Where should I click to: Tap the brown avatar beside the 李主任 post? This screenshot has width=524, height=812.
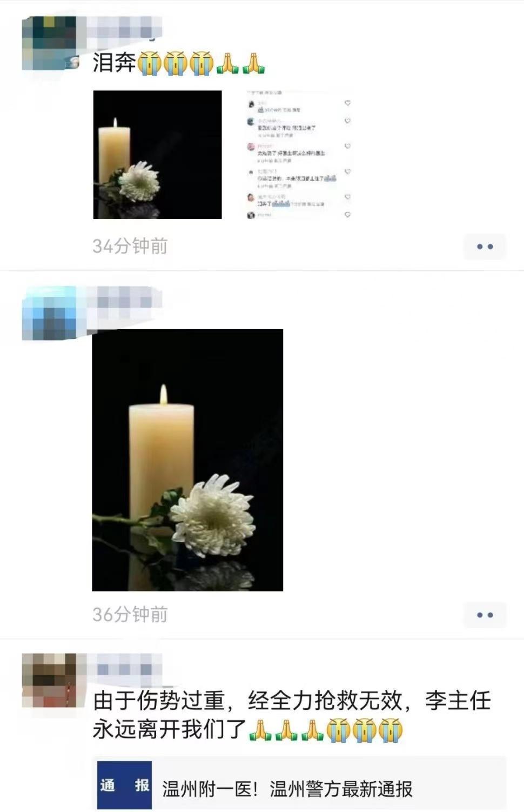50,681
